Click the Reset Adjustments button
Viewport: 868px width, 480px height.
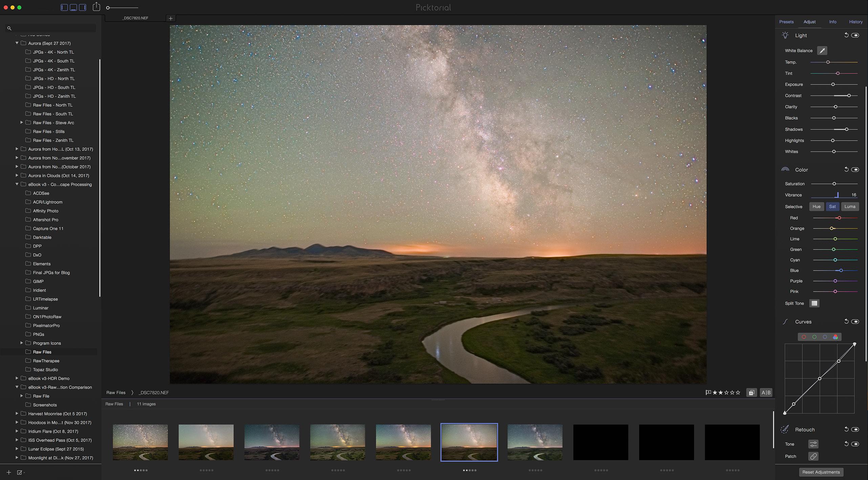[821, 472]
